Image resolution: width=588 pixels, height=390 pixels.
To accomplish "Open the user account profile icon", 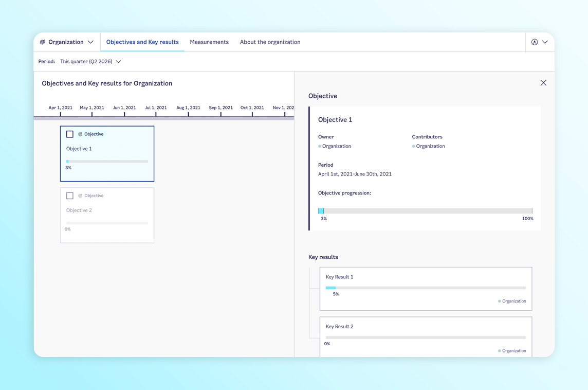I will point(535,42).
